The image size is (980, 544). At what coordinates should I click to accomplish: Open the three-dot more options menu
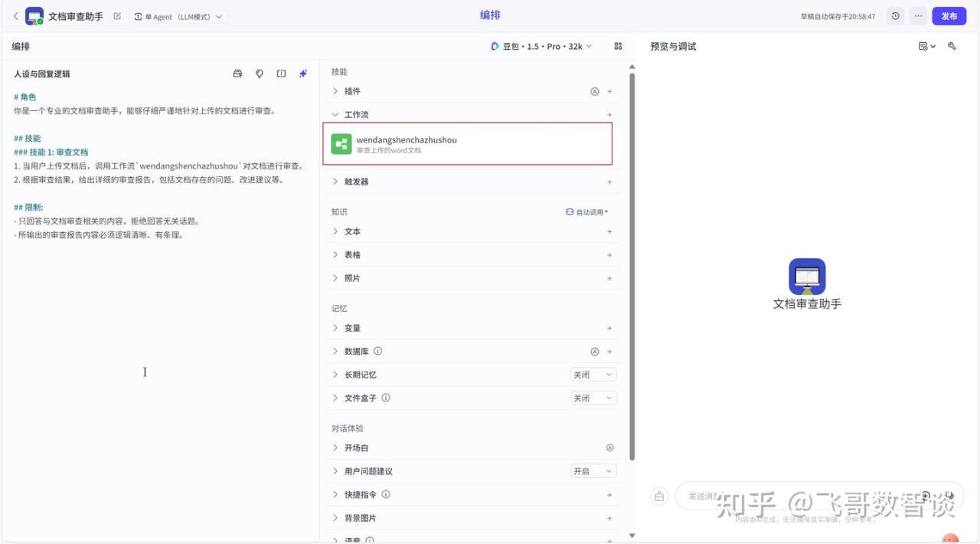coord(918,16)
